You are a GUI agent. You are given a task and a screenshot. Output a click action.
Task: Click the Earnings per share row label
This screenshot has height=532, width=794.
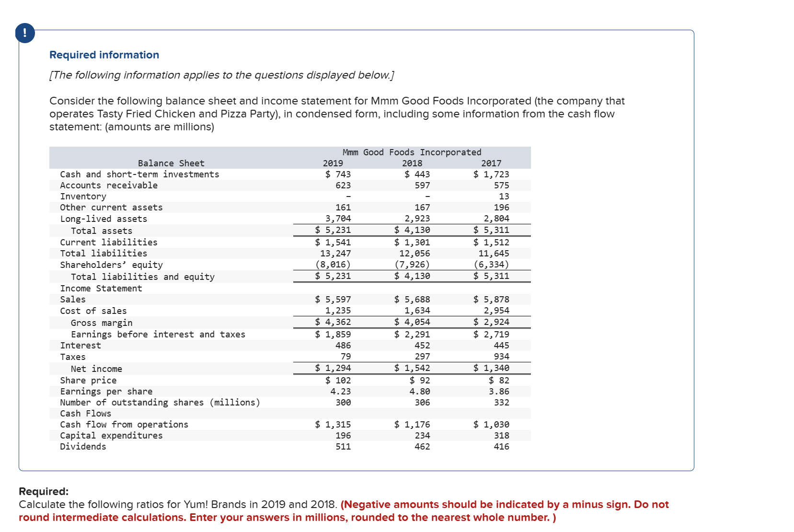coord(106,391)
